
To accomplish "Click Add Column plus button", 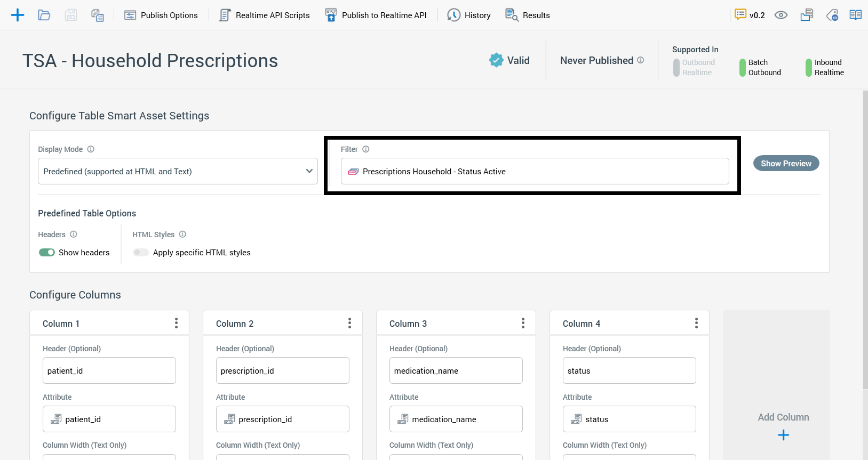I will point(783,435).
